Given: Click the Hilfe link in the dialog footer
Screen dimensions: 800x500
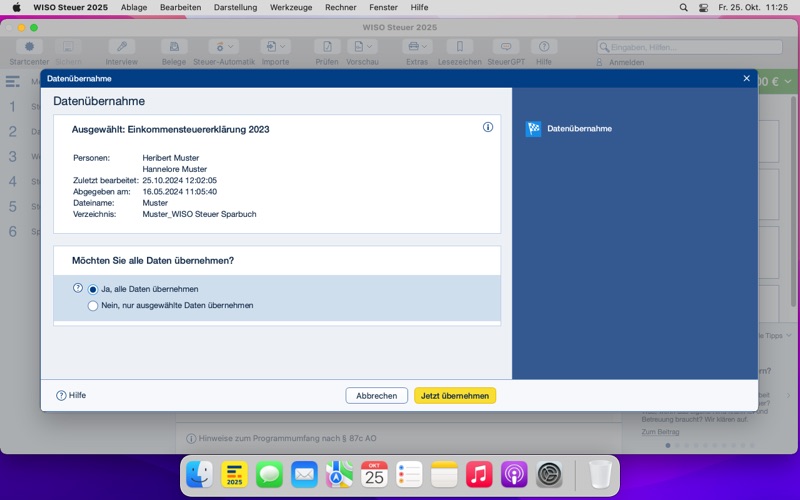Looking at the screenshot, I should pos(71,395).
